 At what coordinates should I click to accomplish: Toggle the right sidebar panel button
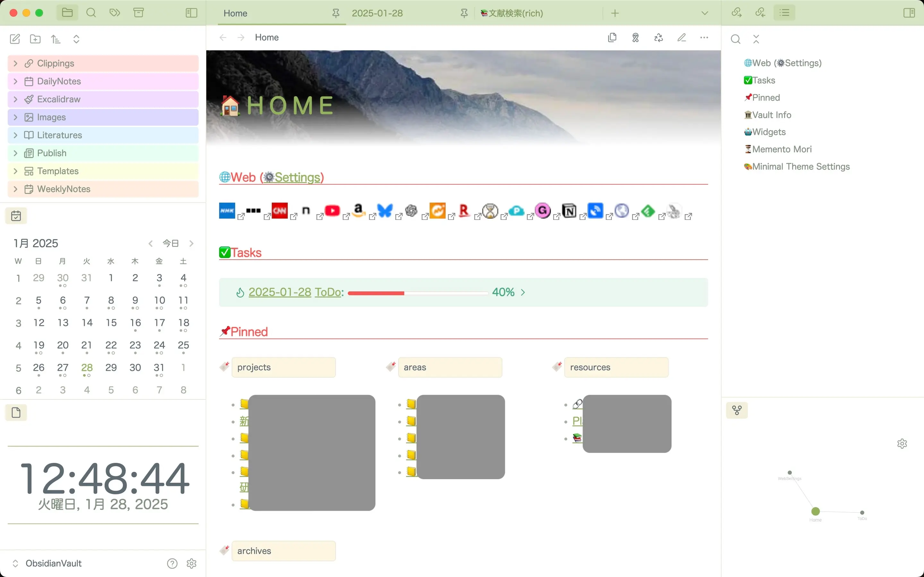click(909, 13)
